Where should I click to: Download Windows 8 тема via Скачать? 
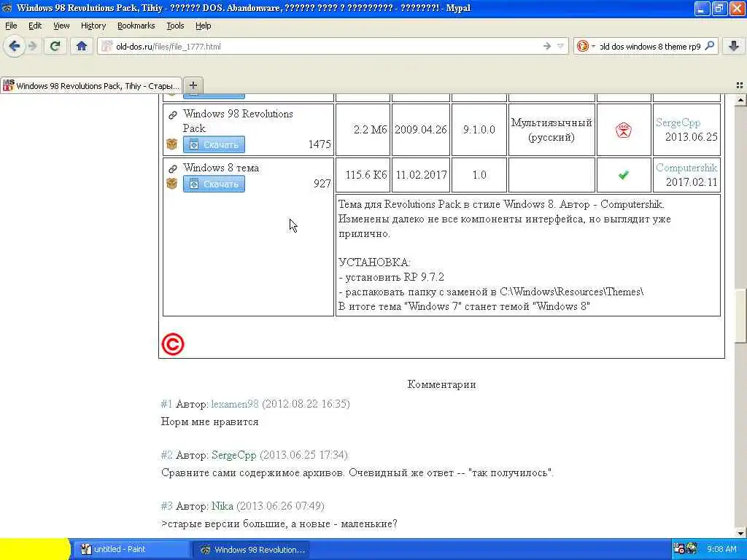214,184
